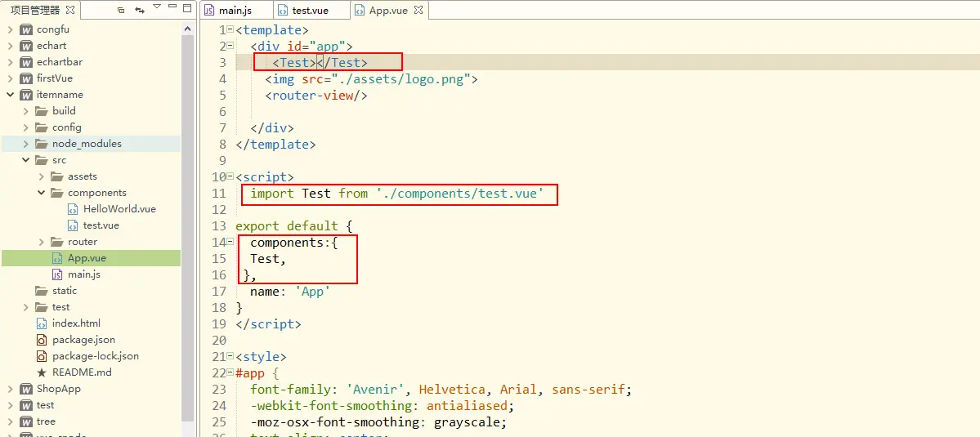Collapse the itemname project node
The image size is (980, 437).
pos(10,95)
